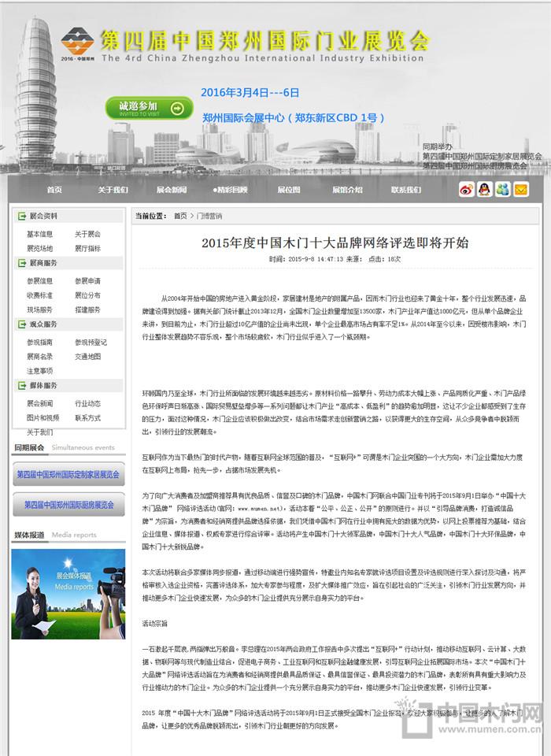Image resolution: width=551 pixels, height=756 pixels.
Task: Click the QQ penguin icon
Action: (x=484, y=190)
